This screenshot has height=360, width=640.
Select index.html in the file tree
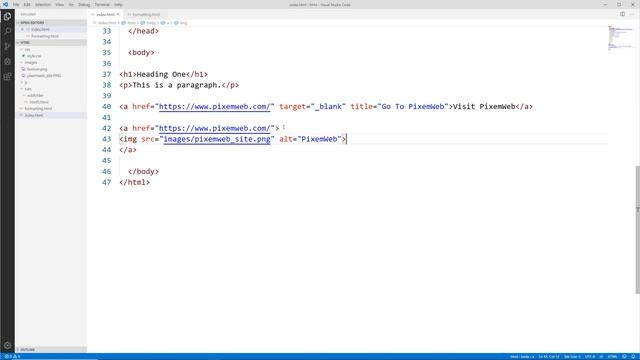34,116
